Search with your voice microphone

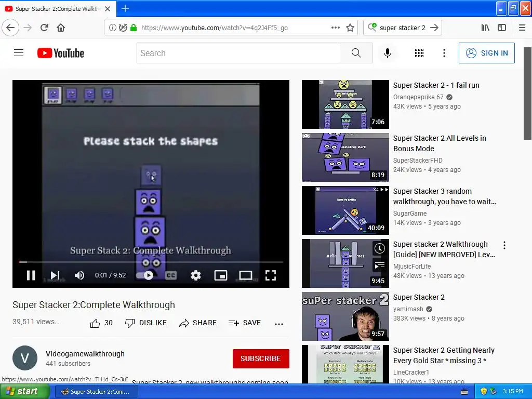[x=388, y=53]
